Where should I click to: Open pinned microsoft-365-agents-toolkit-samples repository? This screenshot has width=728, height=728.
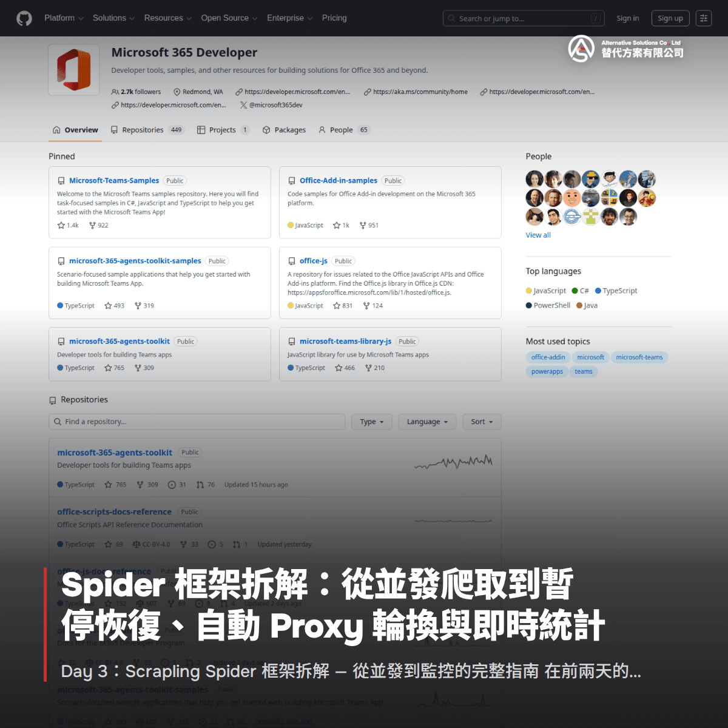[x=135, y=261]
